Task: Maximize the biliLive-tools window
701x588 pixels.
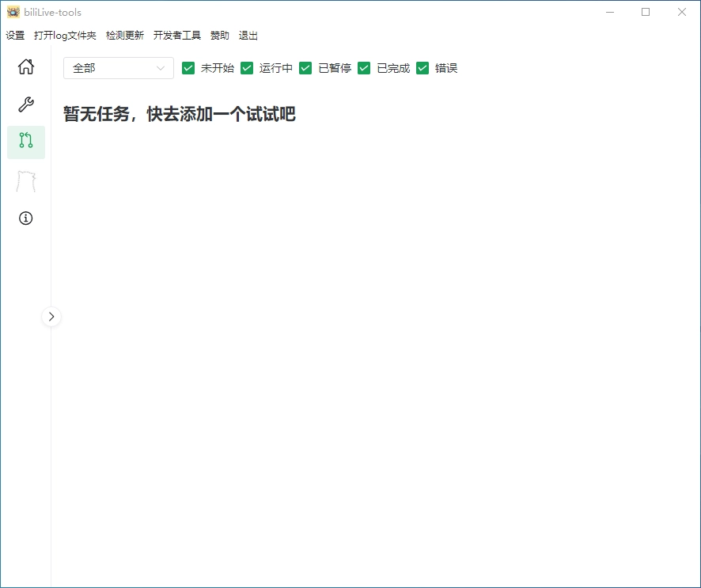Action: 646,12
